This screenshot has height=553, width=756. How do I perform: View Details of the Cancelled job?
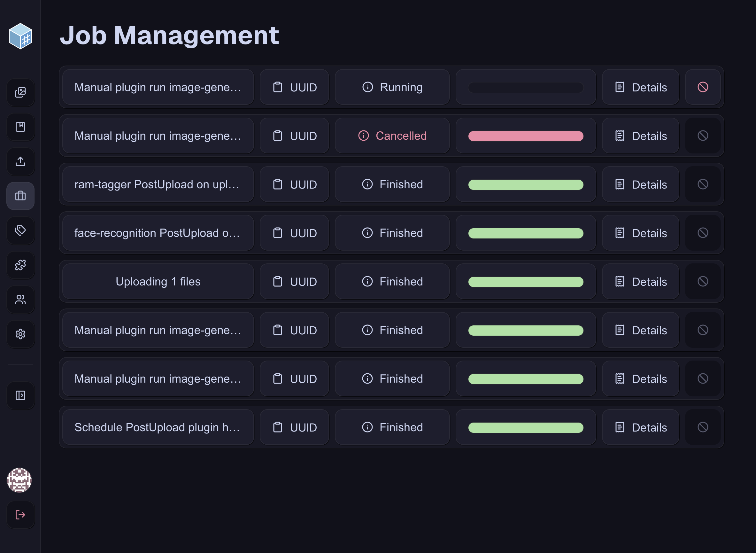(641, 136)
